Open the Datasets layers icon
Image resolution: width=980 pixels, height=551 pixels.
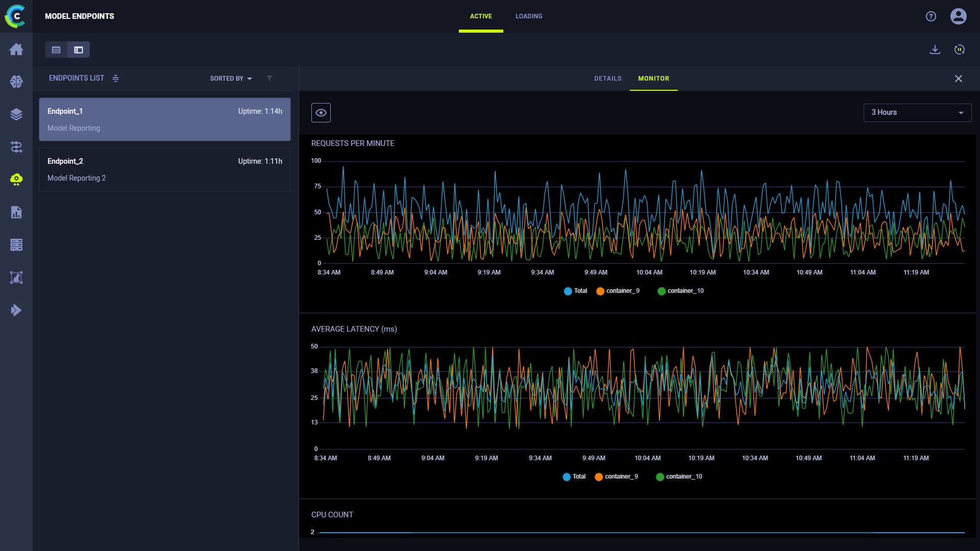[x=16, y=114]
